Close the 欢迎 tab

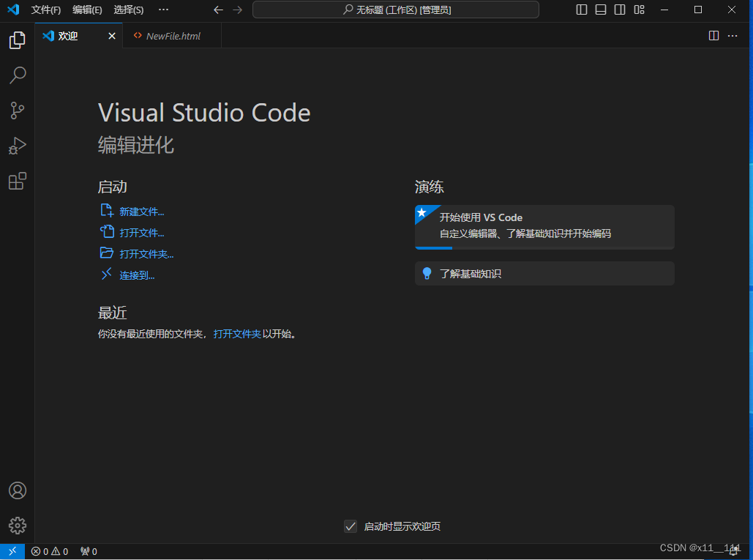(112, 36)
